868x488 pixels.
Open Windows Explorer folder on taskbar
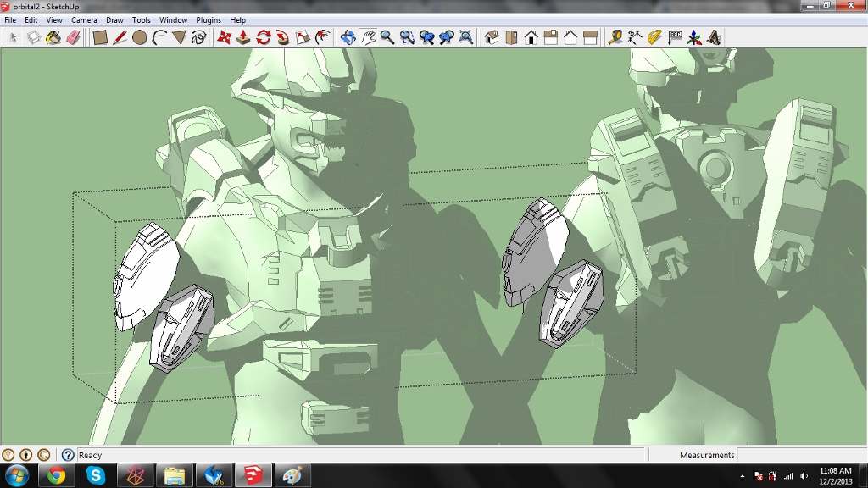(x=175, y=476)
